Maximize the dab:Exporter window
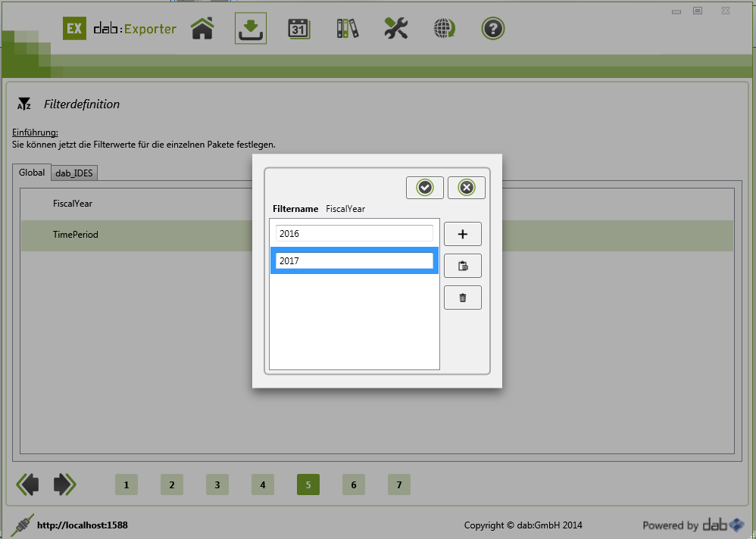Image resolution: width=756 pixels, height=539 pixels. 698,10
